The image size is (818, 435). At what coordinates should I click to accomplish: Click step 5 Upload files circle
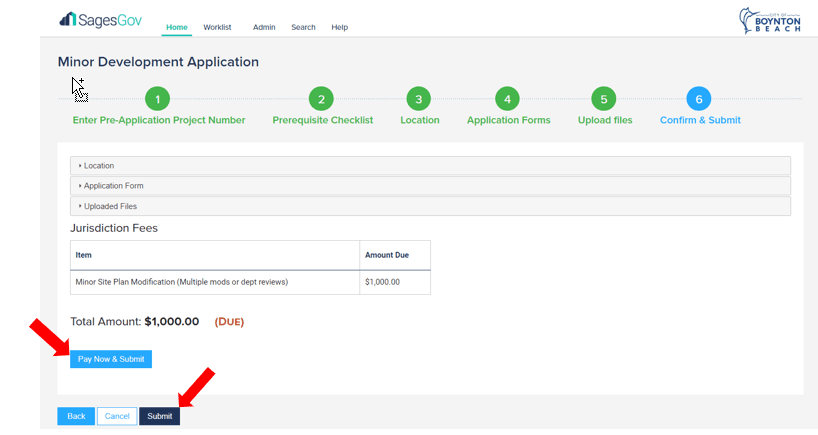click(x=604, y=99)
